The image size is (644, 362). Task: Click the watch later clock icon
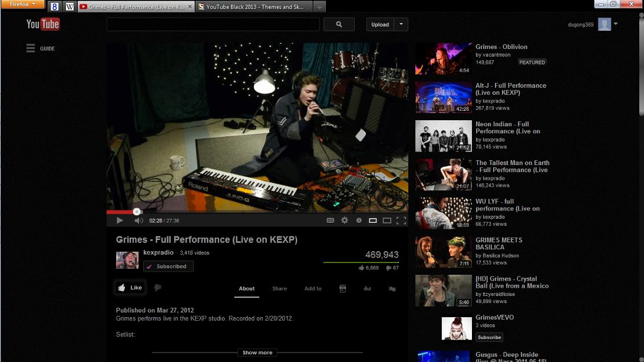click(x=359, y=220)
